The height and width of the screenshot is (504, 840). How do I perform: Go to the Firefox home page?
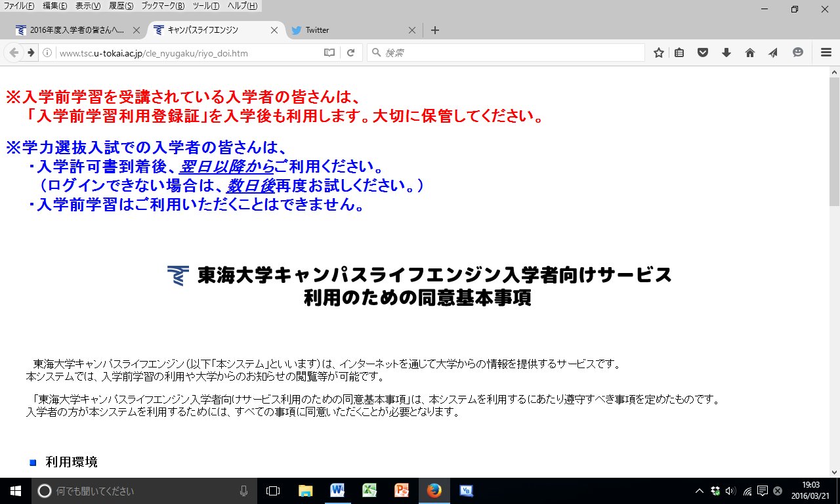pyautogui.click(x=750, y=52)
